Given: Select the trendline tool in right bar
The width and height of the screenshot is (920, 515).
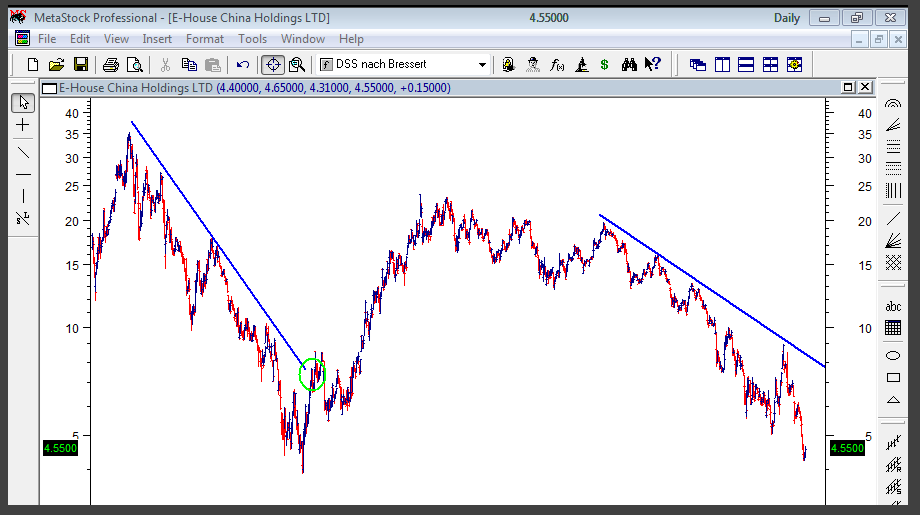Looking at the screenshot, I should (893, 218).
